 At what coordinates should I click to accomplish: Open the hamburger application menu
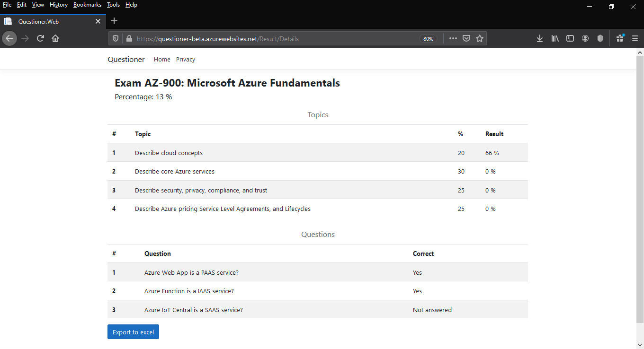click(635, 38)
